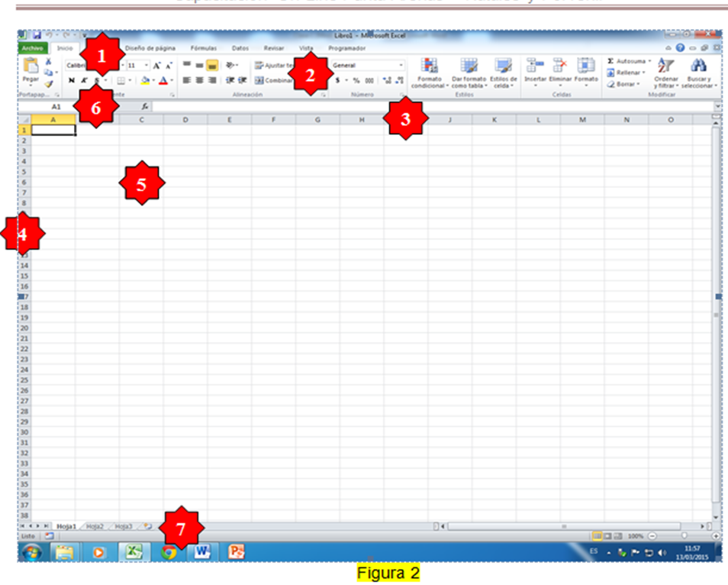
Task: Click the Eliminar cells button
Action: [560, 73]
